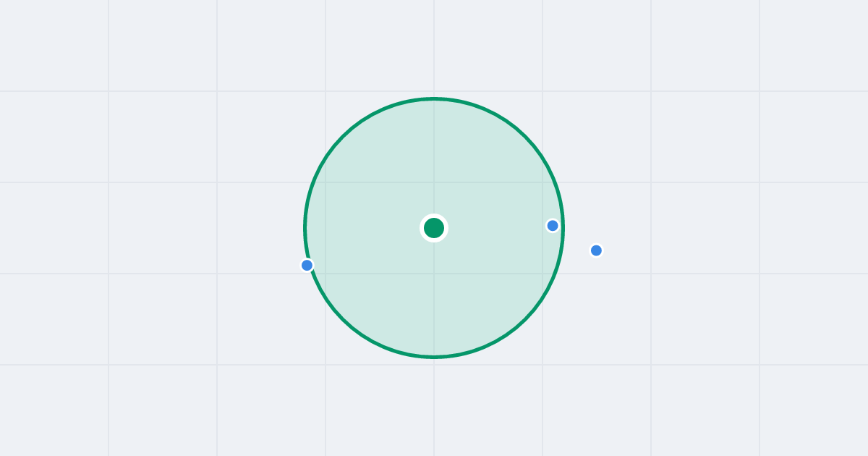Click the rightmost point of the green circle border

point(563,228)
